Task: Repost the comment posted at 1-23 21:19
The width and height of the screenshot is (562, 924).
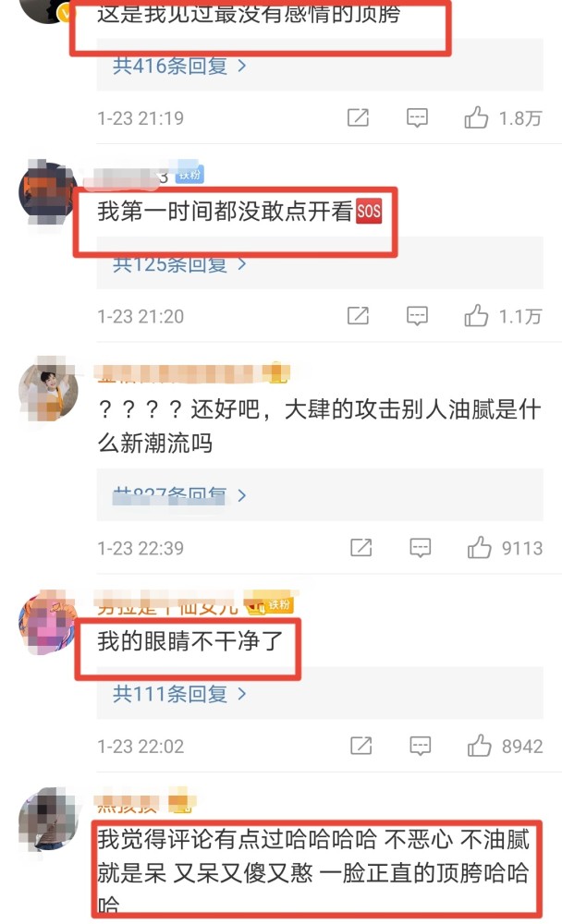Action: pos(358,118)
